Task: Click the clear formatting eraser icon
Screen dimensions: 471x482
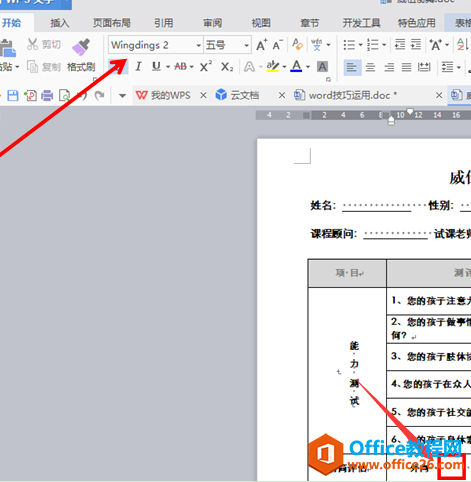Action: click(x=297, y=44)
